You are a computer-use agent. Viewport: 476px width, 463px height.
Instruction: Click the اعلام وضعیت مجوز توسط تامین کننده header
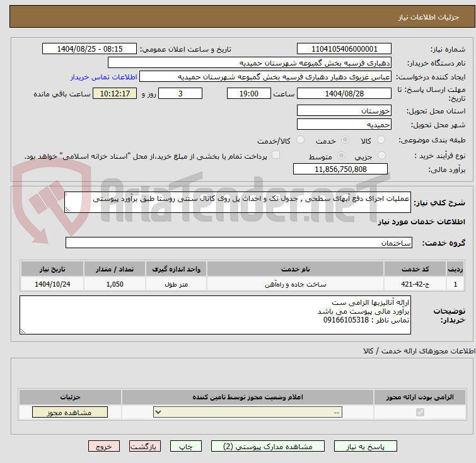(x=248, y=397)
